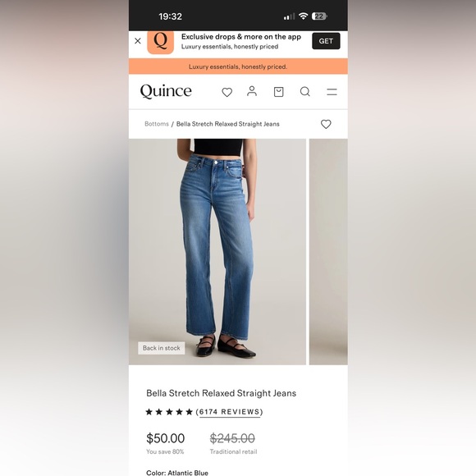Tap the Back in stock badge
This screenshot has width=476, height=476.
pos(162,348)
